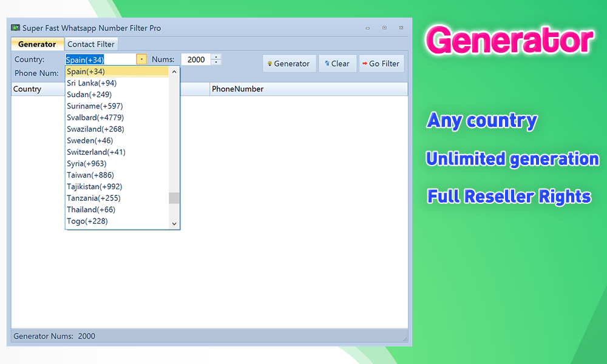Screen dimensions: 607x364
Task: Open the Country dropdown arrow
Action: coord(141,59)
